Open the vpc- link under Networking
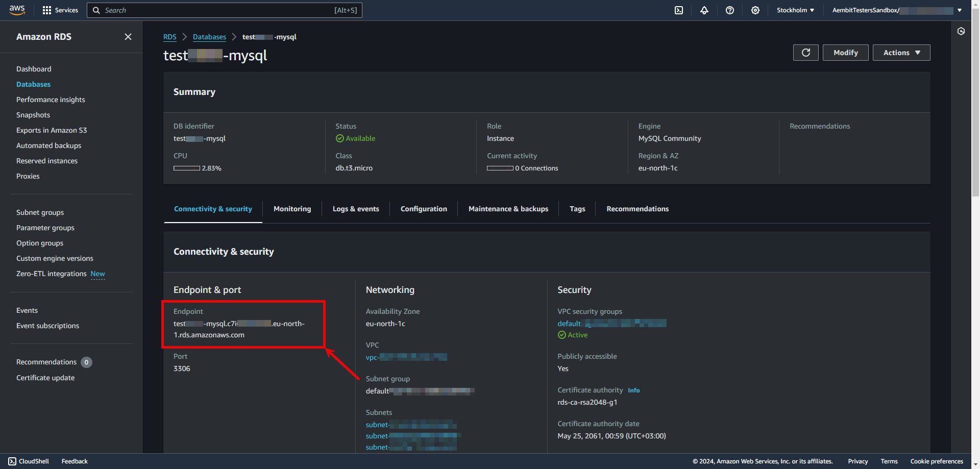The width and height of the screenshot is (980, 469). 406,357
